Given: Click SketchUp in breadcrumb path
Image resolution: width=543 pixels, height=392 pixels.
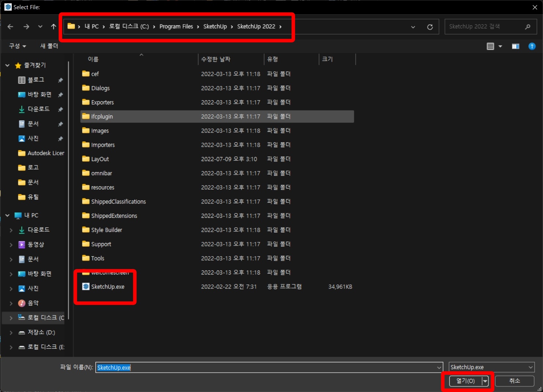Looking at the screenshot, I should pos(215,27).
